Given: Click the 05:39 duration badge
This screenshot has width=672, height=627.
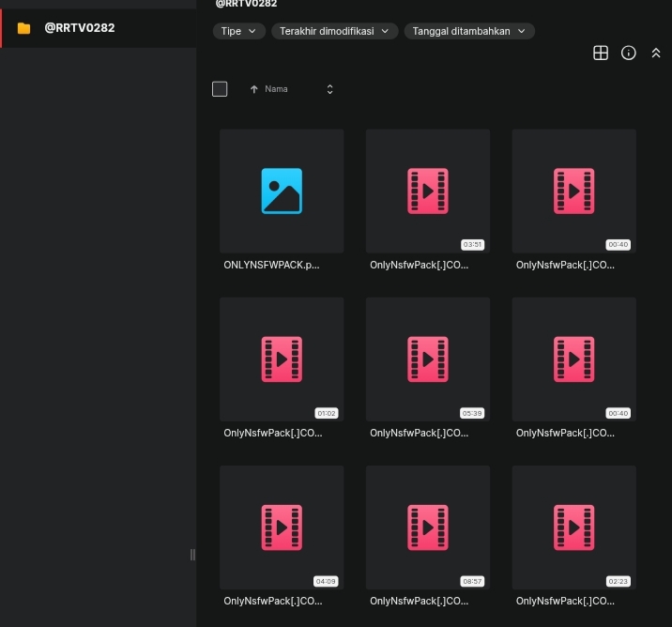Looking at the screenshot, I should coord(472,413).
